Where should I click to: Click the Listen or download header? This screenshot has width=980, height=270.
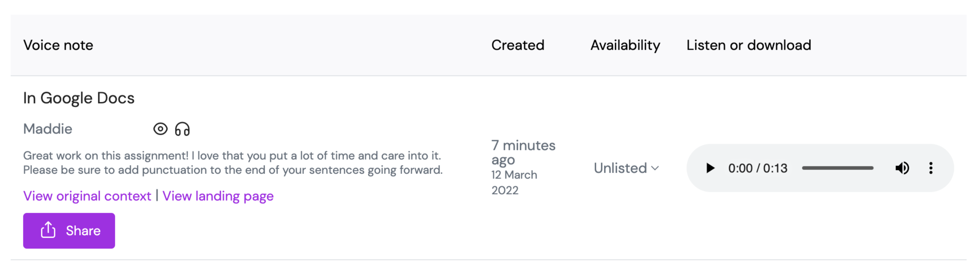click(x=749, y=45)
